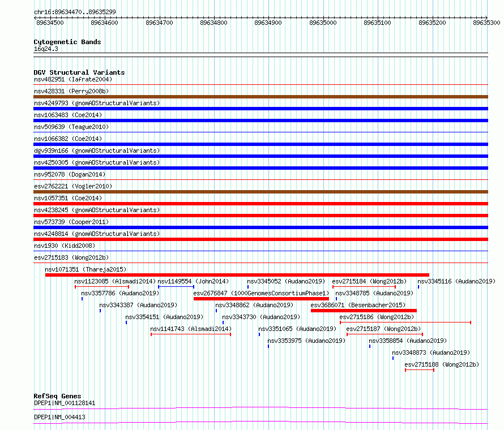Select the esv2676847 (1000GenomesConsortiumPhase1) red bar

(261, 299)
